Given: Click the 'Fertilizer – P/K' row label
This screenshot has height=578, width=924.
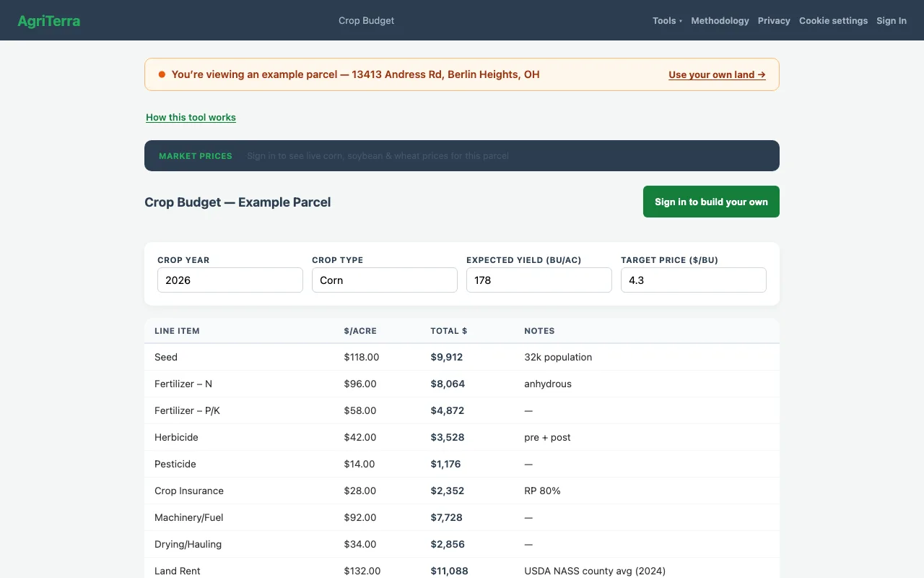Looking at the screenshot, I should pyautogui.click(x=187, y=410).
